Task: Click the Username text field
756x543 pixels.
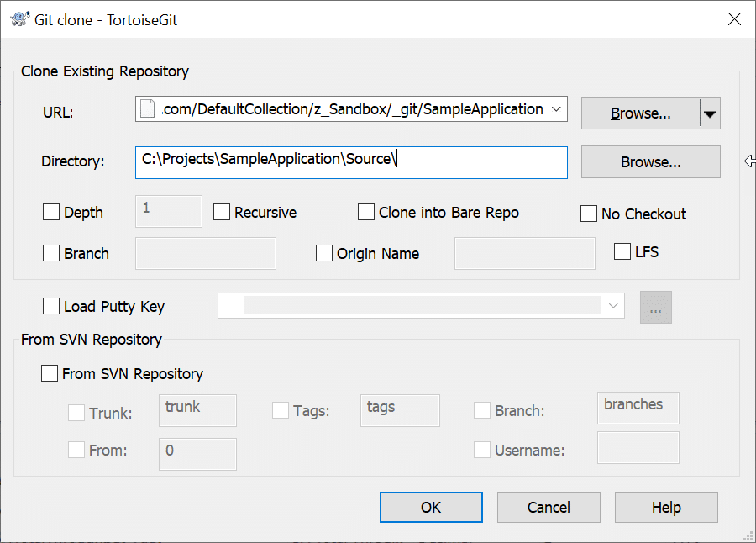Action: point(638,447)
